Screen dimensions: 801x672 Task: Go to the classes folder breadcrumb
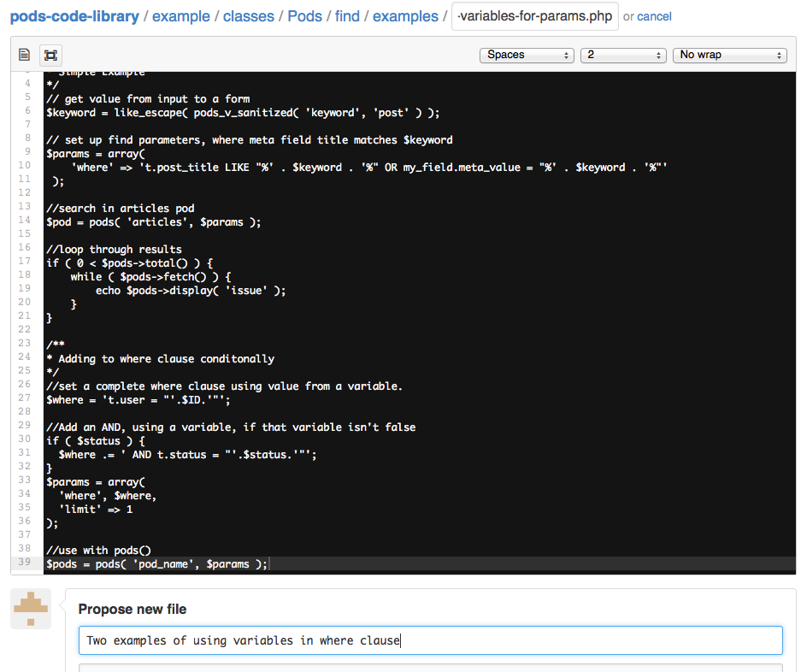tap(249, 16)
